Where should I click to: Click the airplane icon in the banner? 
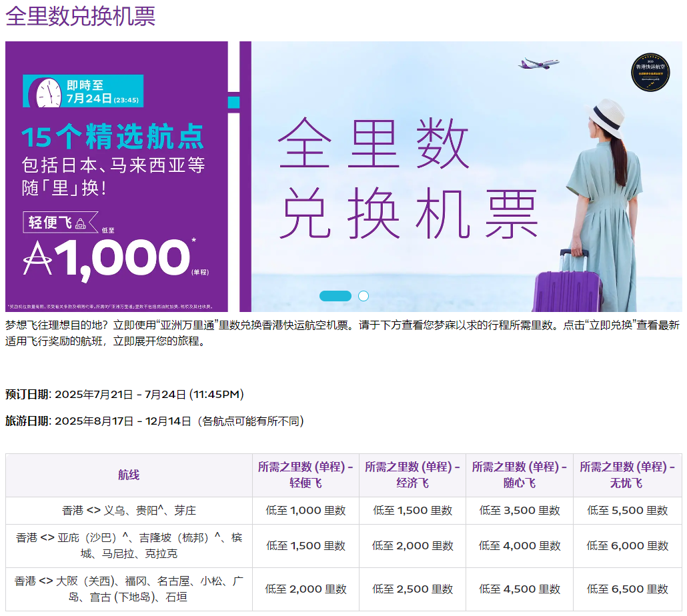tap(538, 63)
